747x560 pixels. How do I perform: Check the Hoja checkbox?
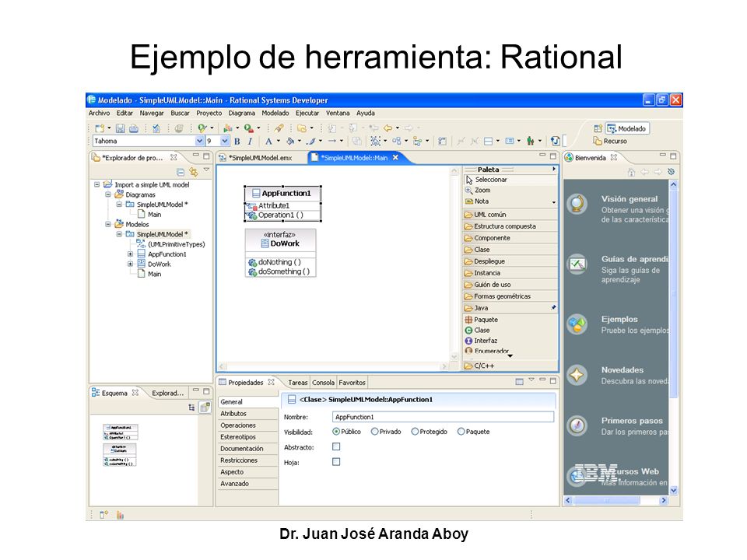pos(336,462)
